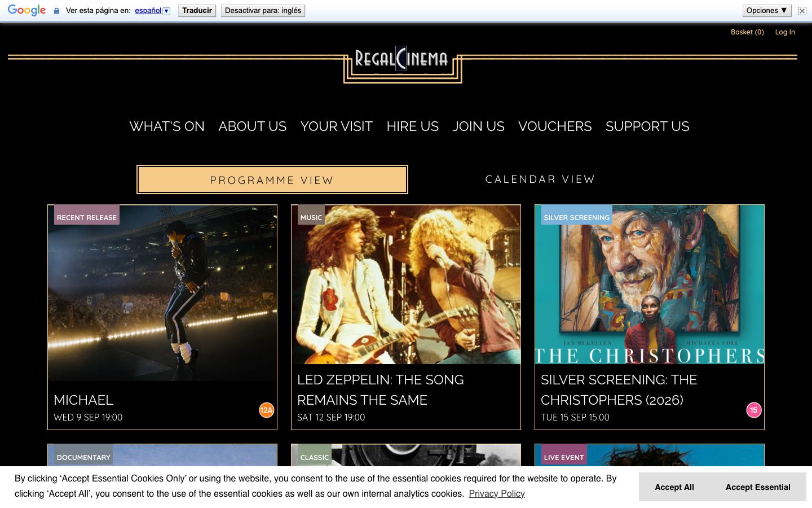
Task: Click TUE 15 SEP 15:00 showtime
Action: pyautogui.click(x=575, y=418)
